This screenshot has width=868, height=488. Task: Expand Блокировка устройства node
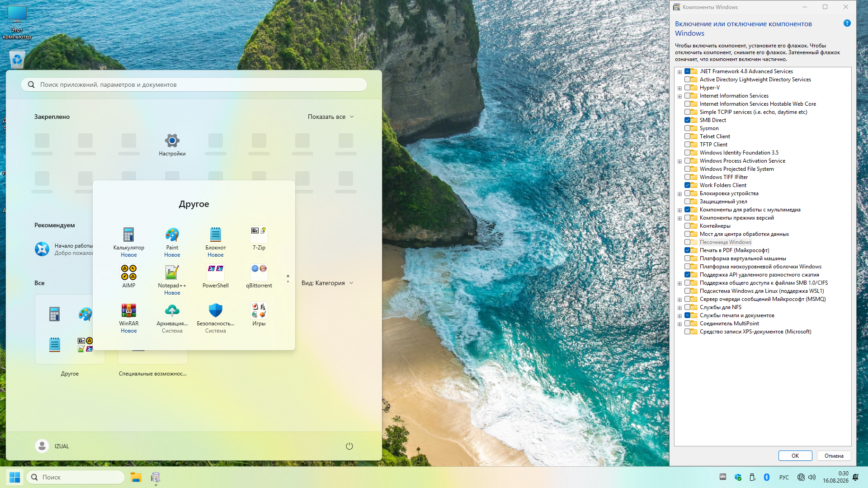679,194
